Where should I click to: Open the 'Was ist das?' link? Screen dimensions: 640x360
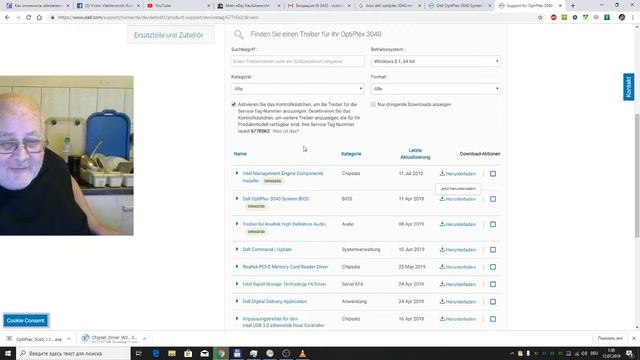pos(286,131)
